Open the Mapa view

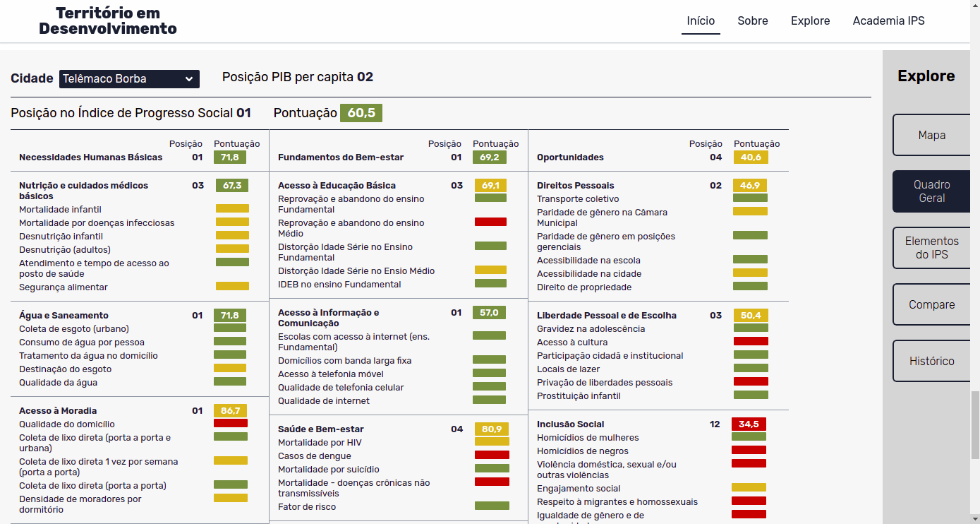coord(931,135)
